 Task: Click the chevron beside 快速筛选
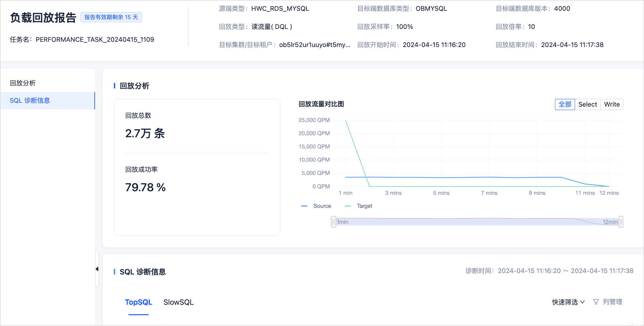point(582,302)
